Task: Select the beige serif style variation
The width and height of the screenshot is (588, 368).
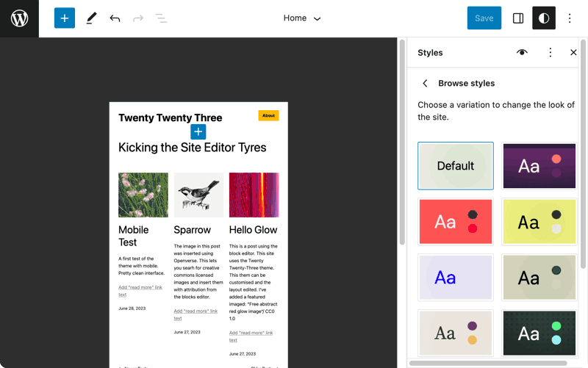Action: 456,333
